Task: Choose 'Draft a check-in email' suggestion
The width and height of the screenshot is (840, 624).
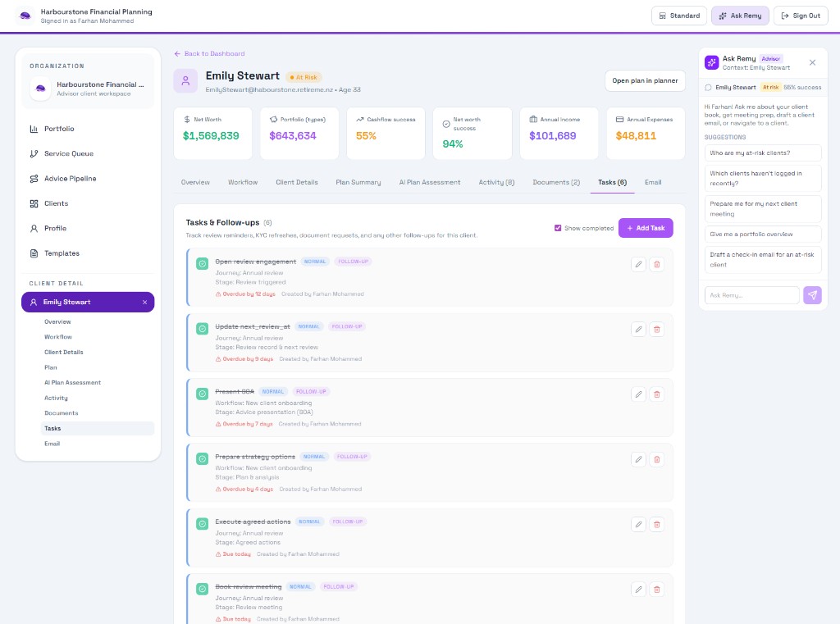Action: coord(763,260)
